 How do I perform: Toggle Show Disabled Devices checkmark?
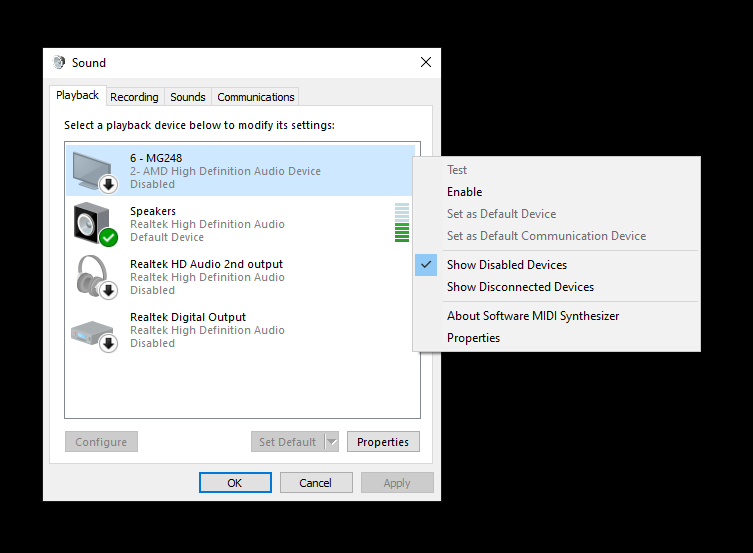coord(426,264)
